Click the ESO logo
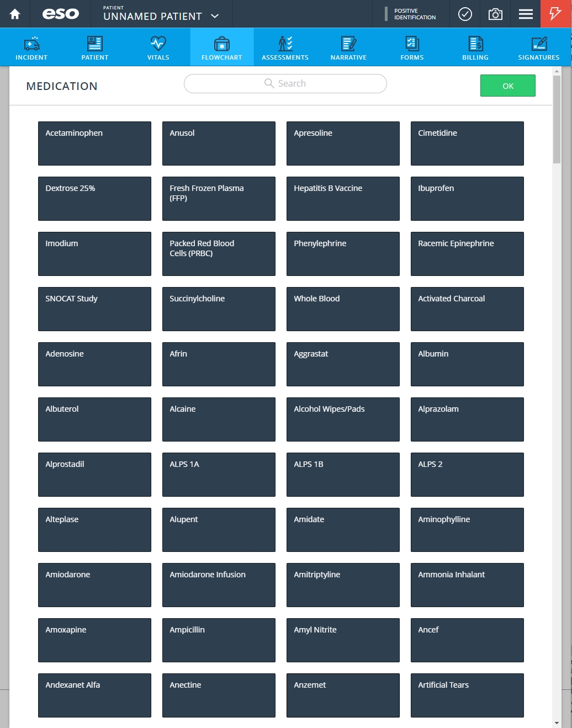The width and height of the screenshot is (572, 728). click(x=61, y=14)
